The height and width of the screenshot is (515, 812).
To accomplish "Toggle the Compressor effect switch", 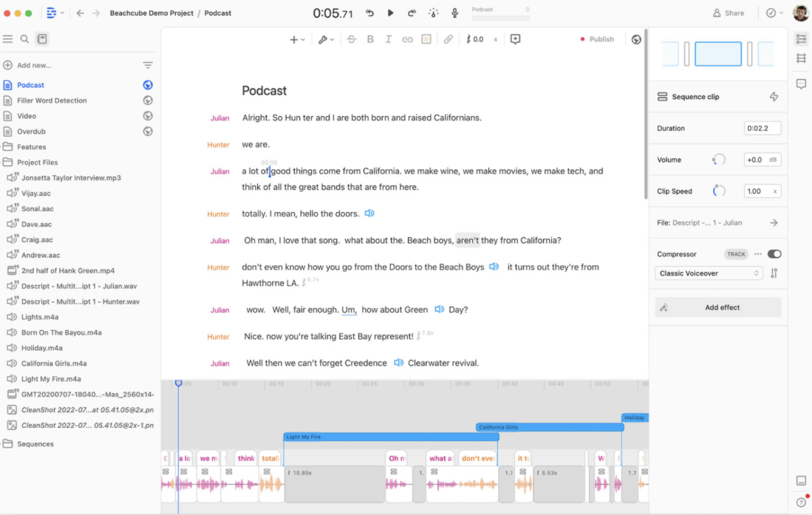I will (x=774, y=253).
